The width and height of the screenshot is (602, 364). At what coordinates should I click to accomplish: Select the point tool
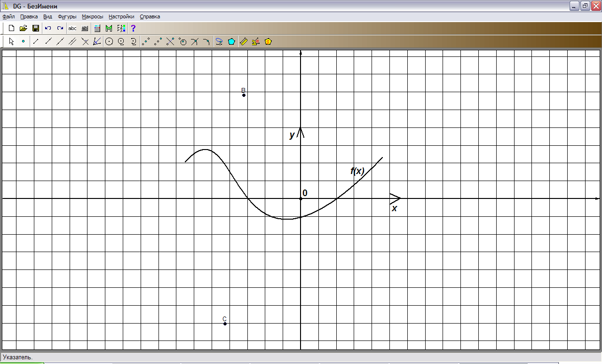[x=23, y=41]
